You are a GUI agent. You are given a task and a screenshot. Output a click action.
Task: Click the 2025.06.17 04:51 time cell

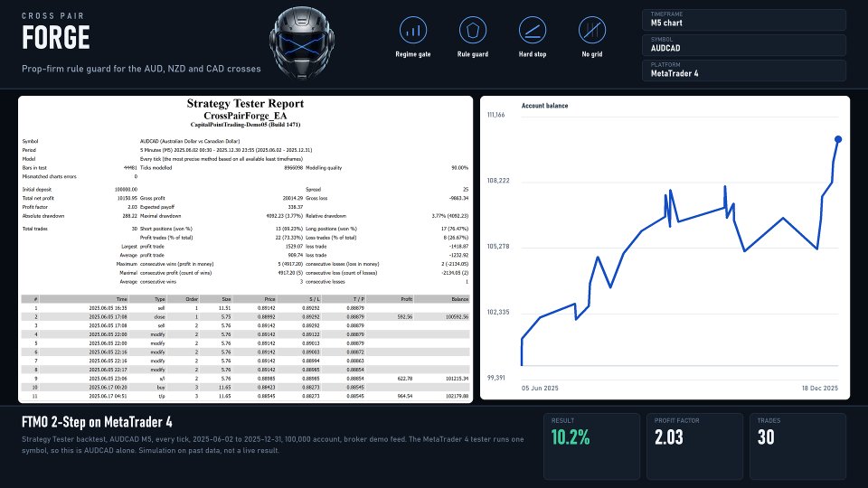pos(108,396)
